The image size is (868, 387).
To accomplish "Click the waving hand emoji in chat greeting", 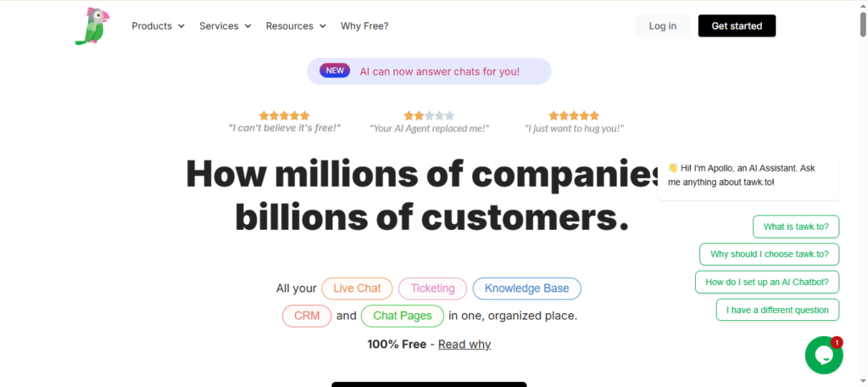I will (673, 168).
